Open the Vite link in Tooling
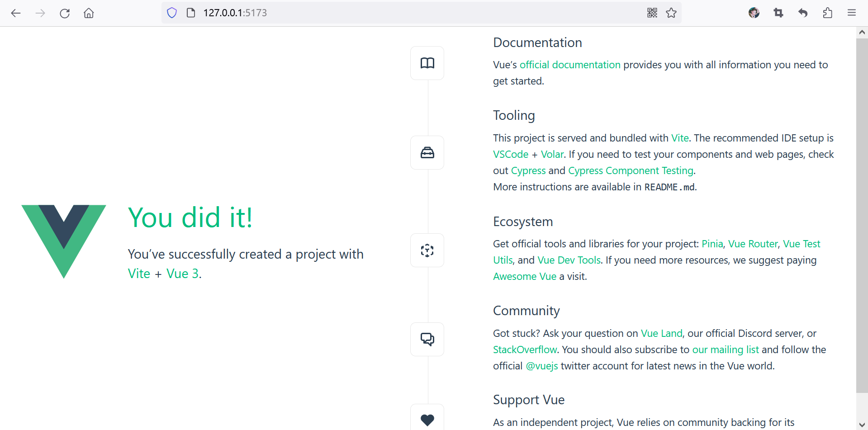This screenshot has width=868, height=430. pos(680,138)
